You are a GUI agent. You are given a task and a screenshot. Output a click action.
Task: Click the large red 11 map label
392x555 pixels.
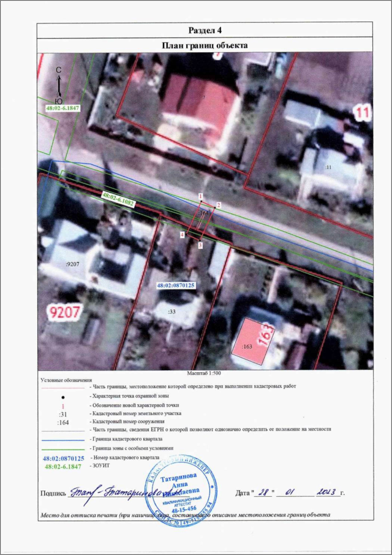click(363, 113)
